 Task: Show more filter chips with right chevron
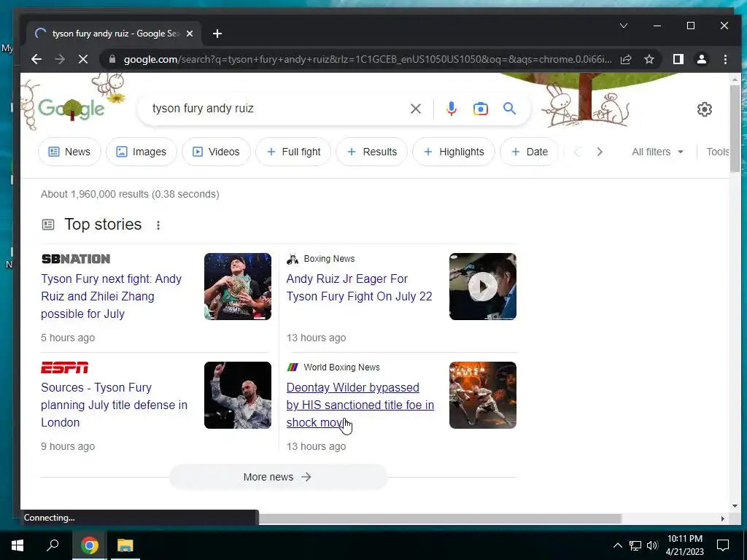point(600,152)
